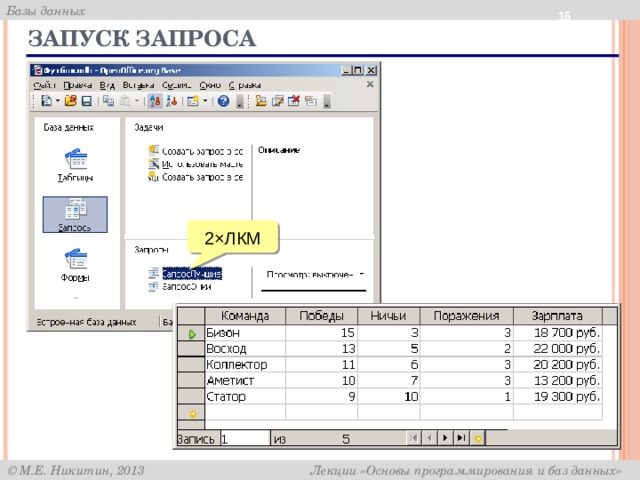Open the Справка menu
The image size is (640, 480).
244,85
